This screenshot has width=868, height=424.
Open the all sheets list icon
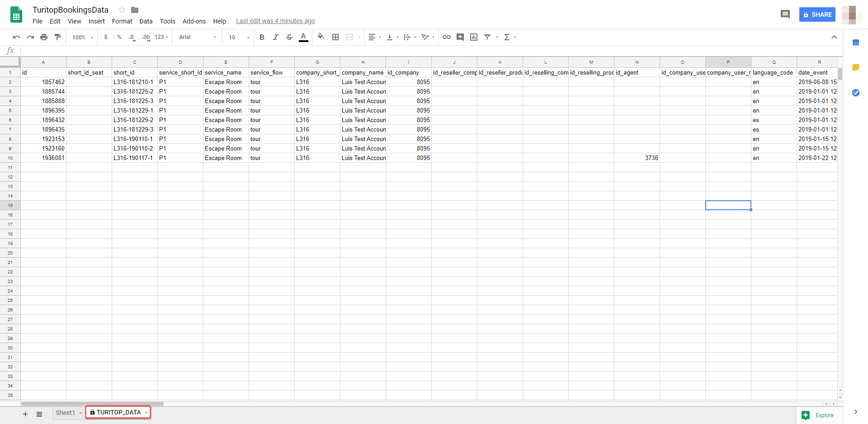pyautogui.click(x=39, y=414)
